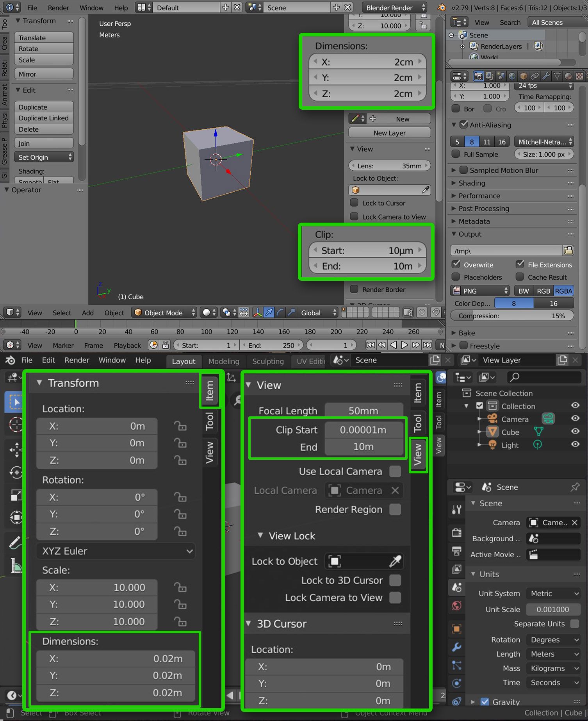Hide the Cube object via its eye icon
The image size is (588, 721).
(x=575, y=432)
